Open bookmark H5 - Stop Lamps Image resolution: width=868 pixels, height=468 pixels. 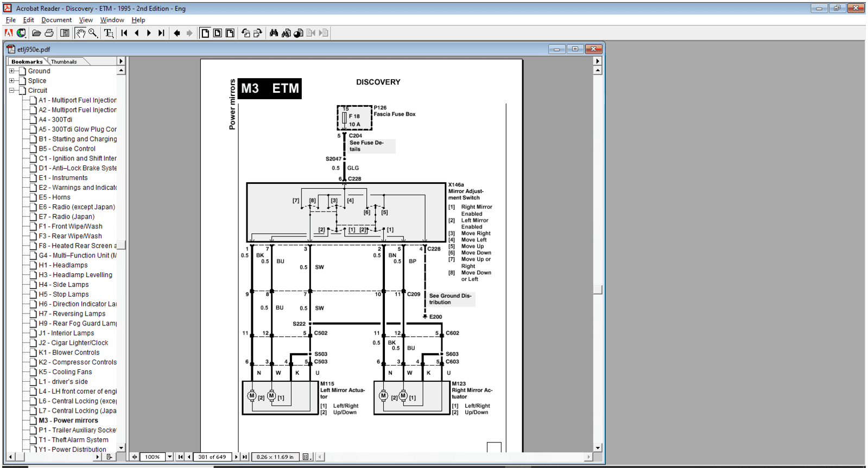(64, 294)
